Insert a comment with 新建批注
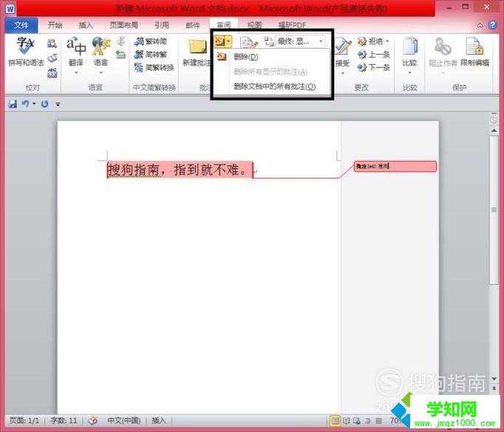 pyautogui.click(x=197, y=53)
